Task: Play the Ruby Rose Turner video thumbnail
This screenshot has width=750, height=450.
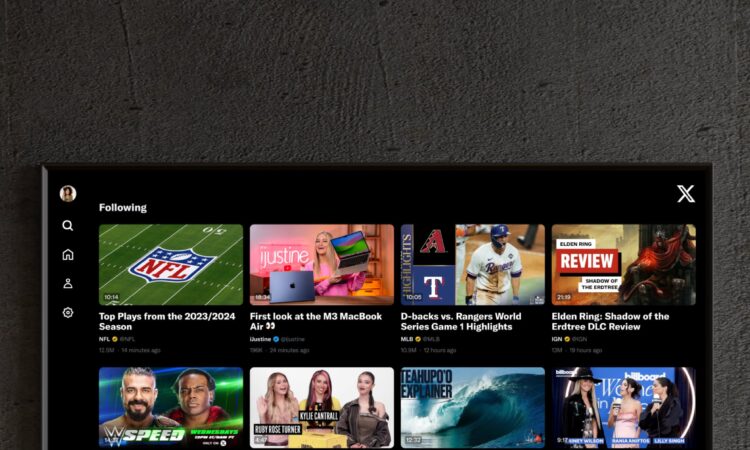Action: click(322, 407)
